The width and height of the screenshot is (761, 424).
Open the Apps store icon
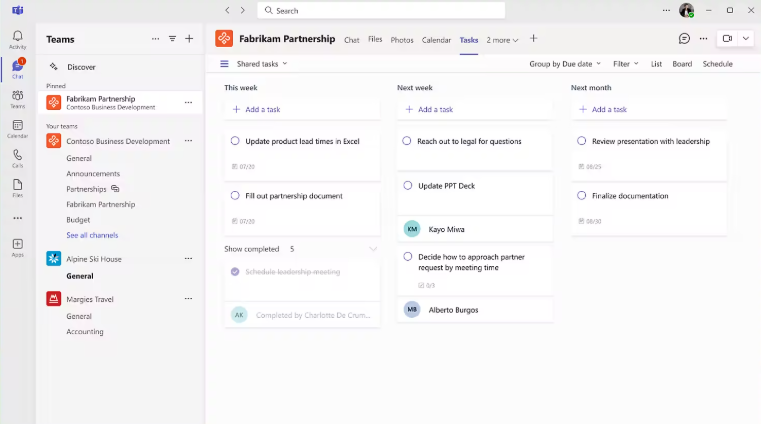tap(17, 247)
